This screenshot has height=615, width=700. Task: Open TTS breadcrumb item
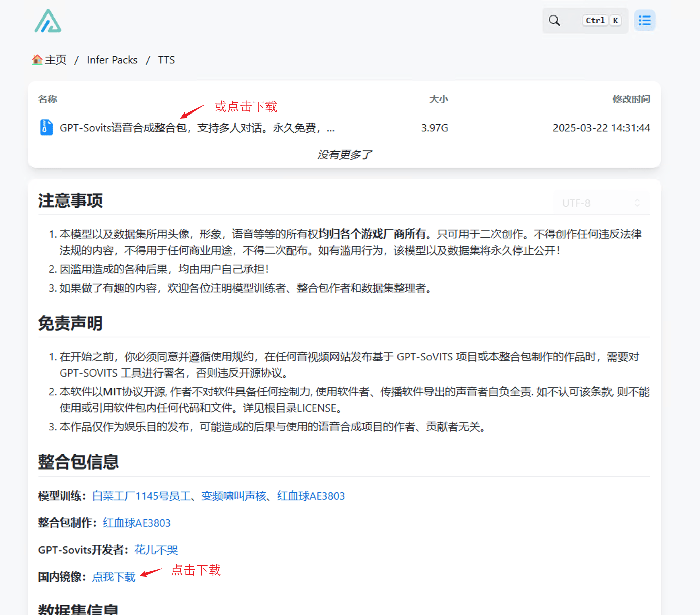pos(166,60)
